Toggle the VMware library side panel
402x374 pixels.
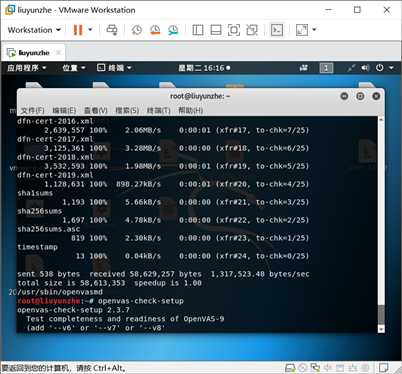click(x=198, y=30)
